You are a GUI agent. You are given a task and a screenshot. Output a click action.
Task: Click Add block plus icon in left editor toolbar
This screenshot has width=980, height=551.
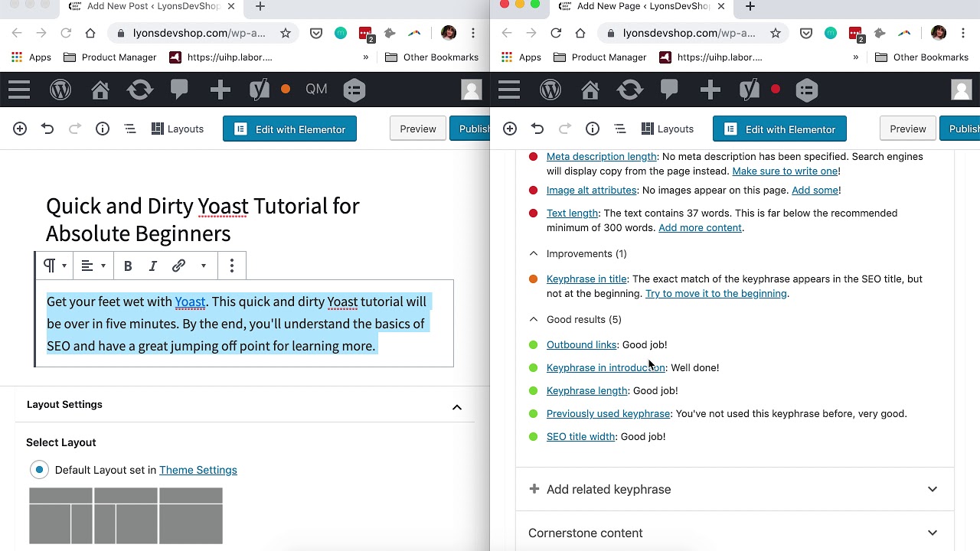20,129
